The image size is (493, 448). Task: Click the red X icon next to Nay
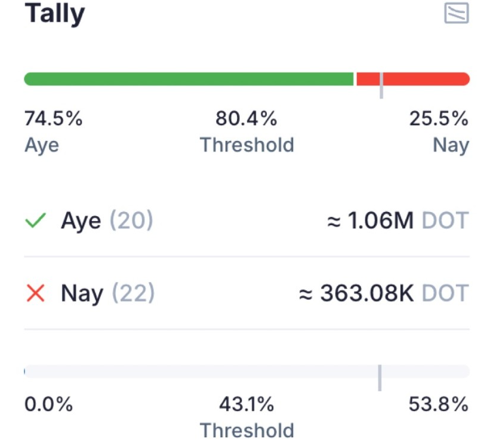[x=36, y=293]
